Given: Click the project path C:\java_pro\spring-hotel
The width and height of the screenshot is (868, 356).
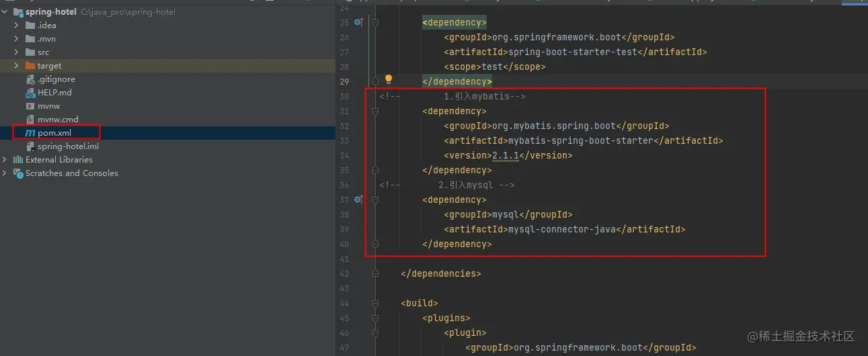Looking at the screenshot, I should pos(128,12).
